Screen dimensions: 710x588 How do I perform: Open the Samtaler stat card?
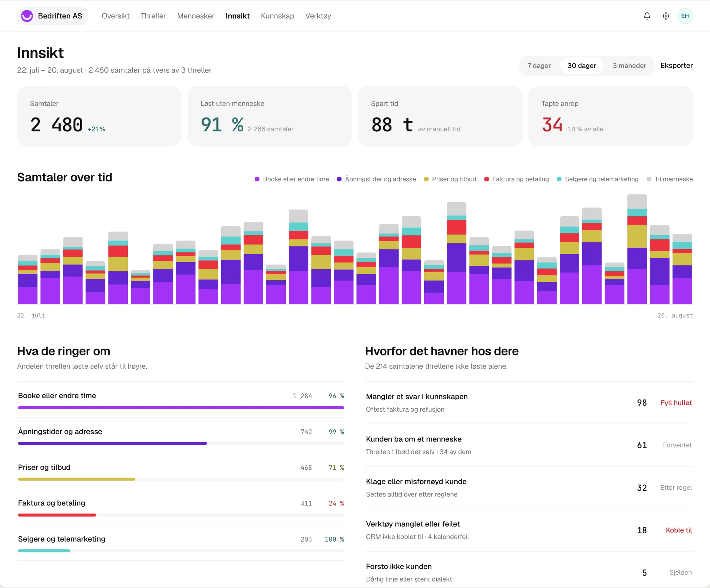pos(99,116)
